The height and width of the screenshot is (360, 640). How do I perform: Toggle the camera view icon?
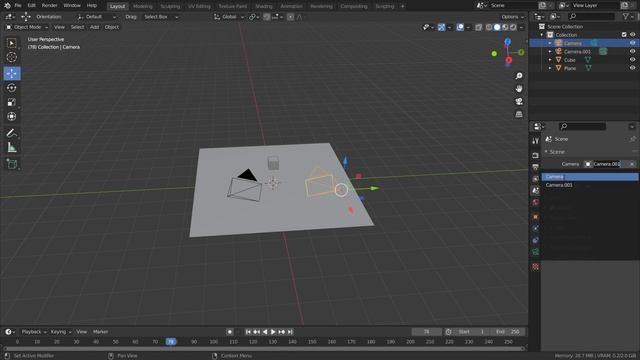519,101
